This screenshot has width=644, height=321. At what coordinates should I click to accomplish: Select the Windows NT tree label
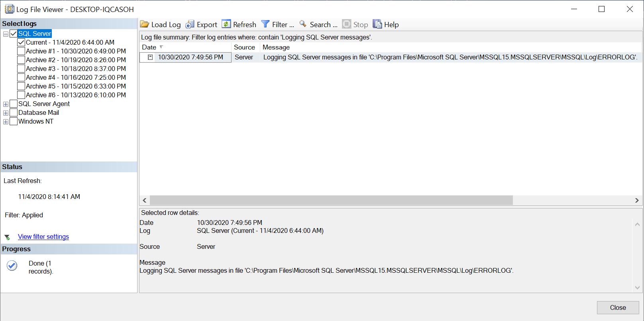click(x=36, y=121)
